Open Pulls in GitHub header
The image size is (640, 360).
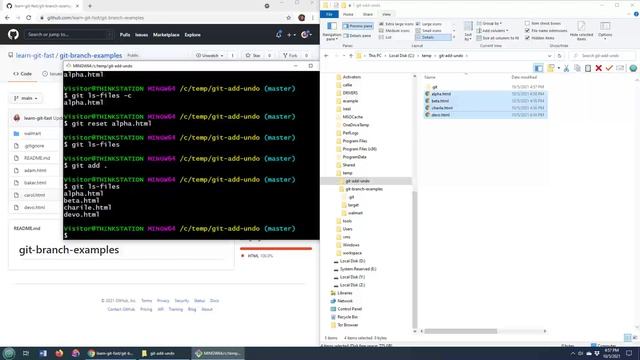click(125, 35)
